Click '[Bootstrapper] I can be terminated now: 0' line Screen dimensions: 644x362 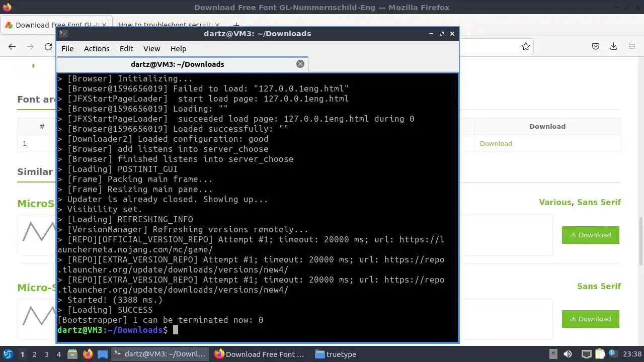pos(160,320)
